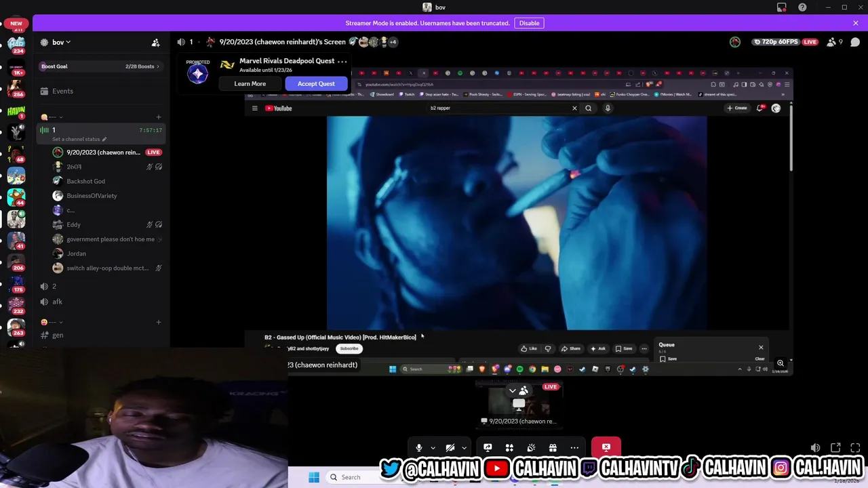This screenshot has height=488, width=868.
Task: Click the YouTube voice search microphone
Action: tap(608, 108)
